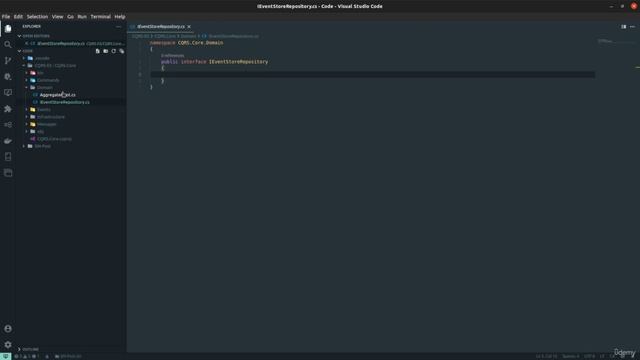Screen dimensions: 640x360
Task: Expand the Messages folder
Action: click(x=47, y=124)
